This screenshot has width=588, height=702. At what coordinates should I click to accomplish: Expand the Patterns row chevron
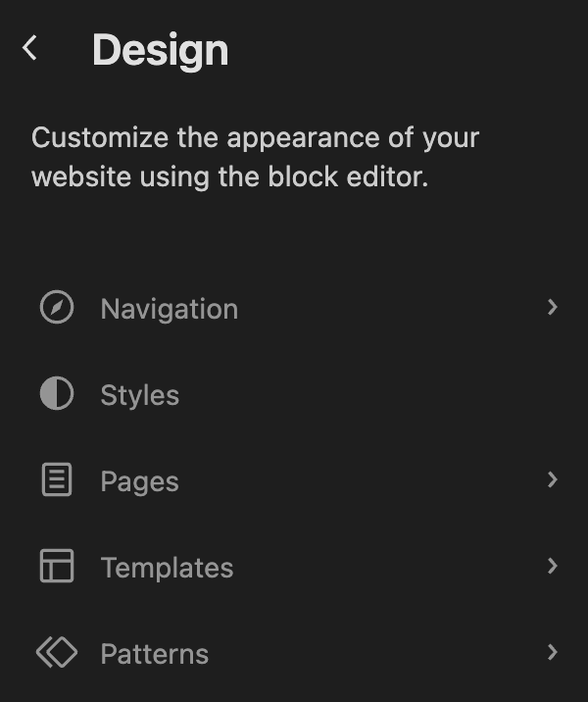(x=553, y=652)
